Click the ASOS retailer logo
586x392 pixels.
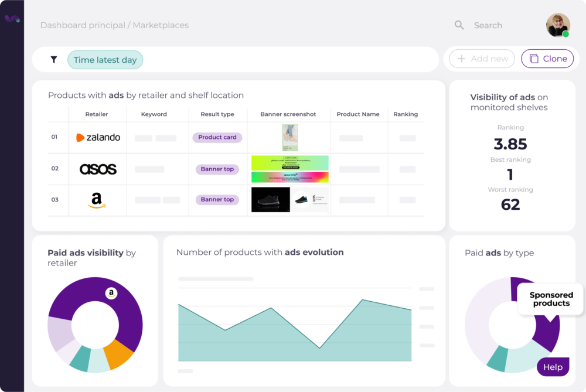tap(98, 169)
